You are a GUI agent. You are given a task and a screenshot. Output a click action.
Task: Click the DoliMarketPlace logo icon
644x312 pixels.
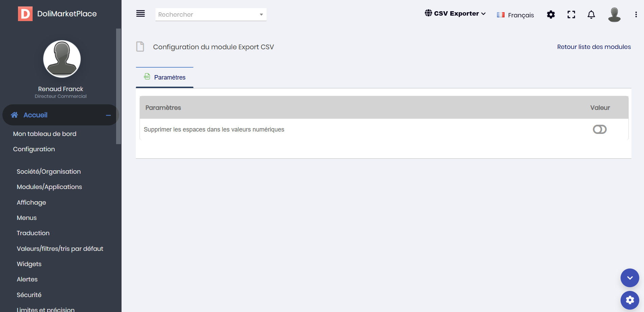(25, 14)
